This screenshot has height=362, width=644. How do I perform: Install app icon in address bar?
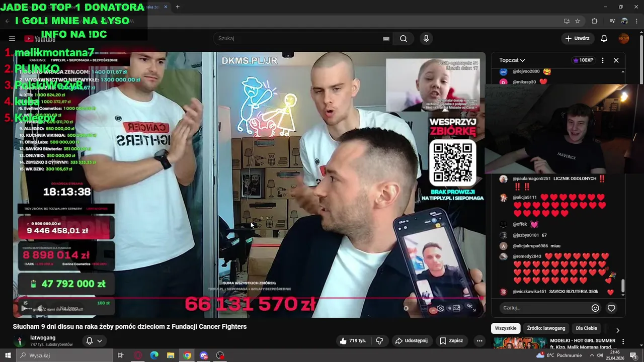point(567,21)
